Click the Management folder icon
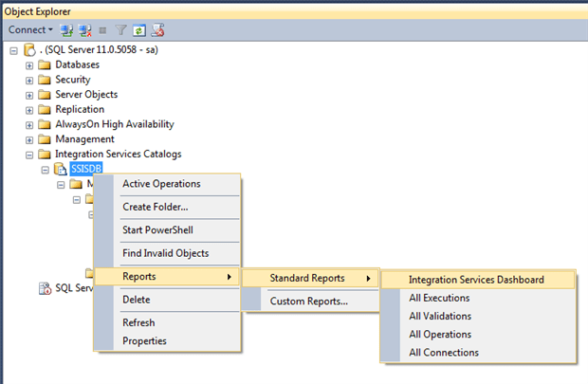This screenshot has height=384, width=588. [x=45, y=139]
